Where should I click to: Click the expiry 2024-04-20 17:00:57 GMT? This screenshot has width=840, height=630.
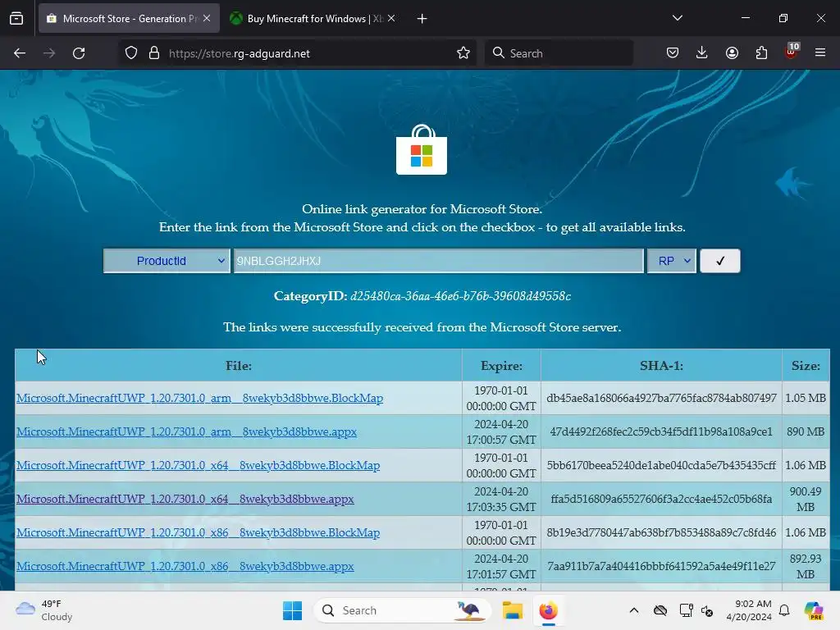(501, 431)
